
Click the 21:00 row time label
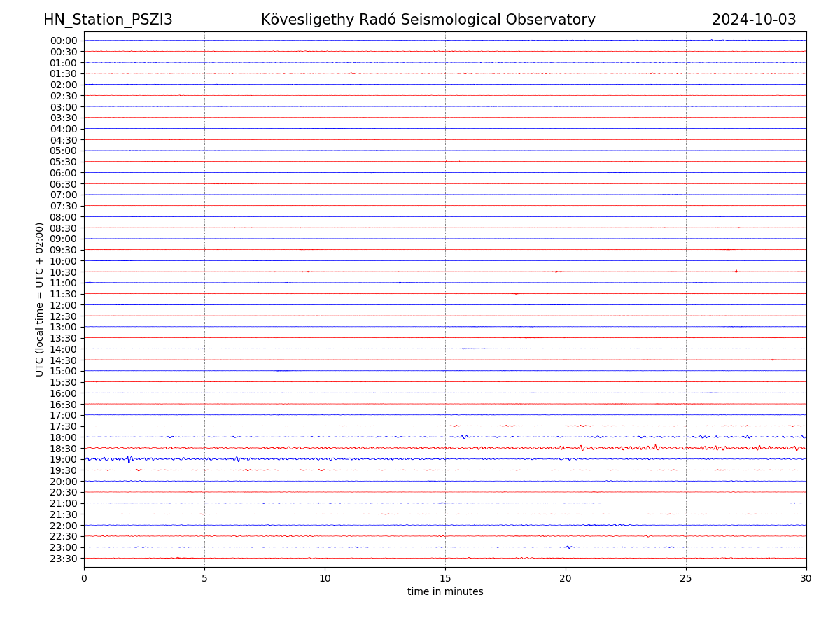[x=63, y=503]
